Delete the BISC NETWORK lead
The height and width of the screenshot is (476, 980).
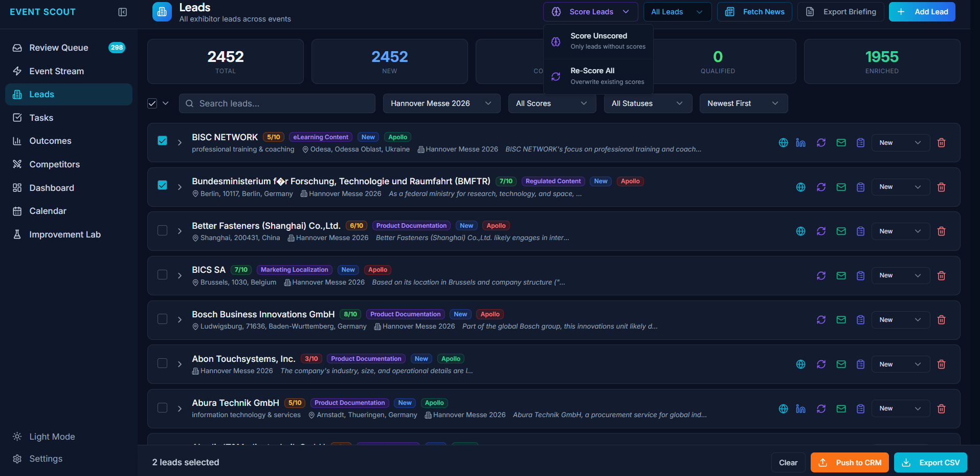coord(941,143)
